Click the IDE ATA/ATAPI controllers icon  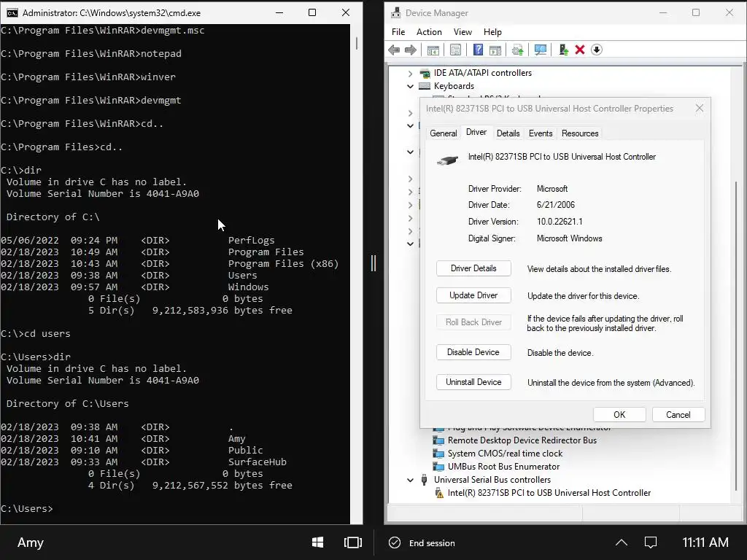pyautogui.click(x=425, y=73)
